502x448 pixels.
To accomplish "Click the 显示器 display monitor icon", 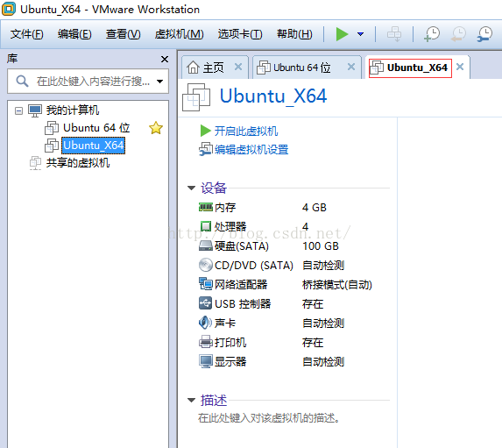I will [205, 361].
